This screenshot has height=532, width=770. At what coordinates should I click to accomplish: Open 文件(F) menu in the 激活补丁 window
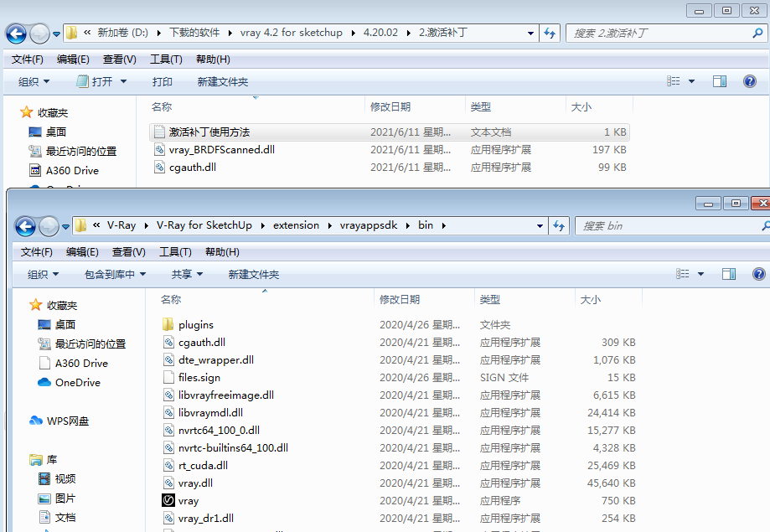coord(27,59)
